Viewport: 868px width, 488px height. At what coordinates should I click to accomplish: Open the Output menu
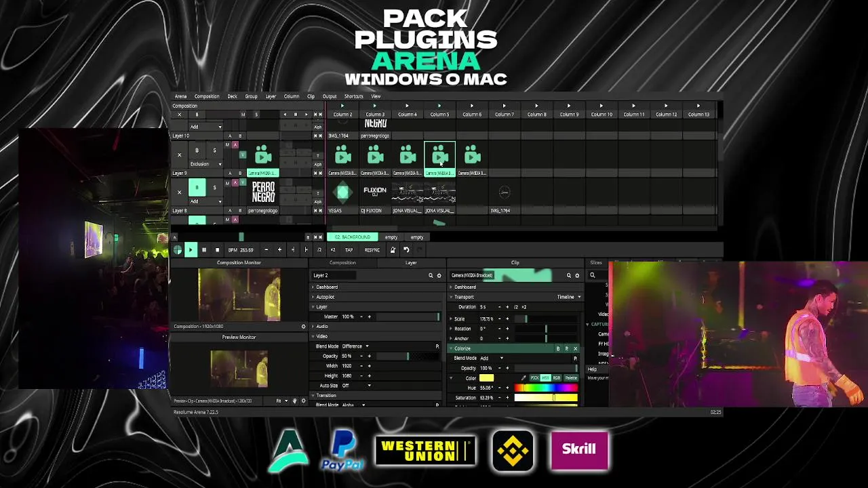click(x=330, y=96)
